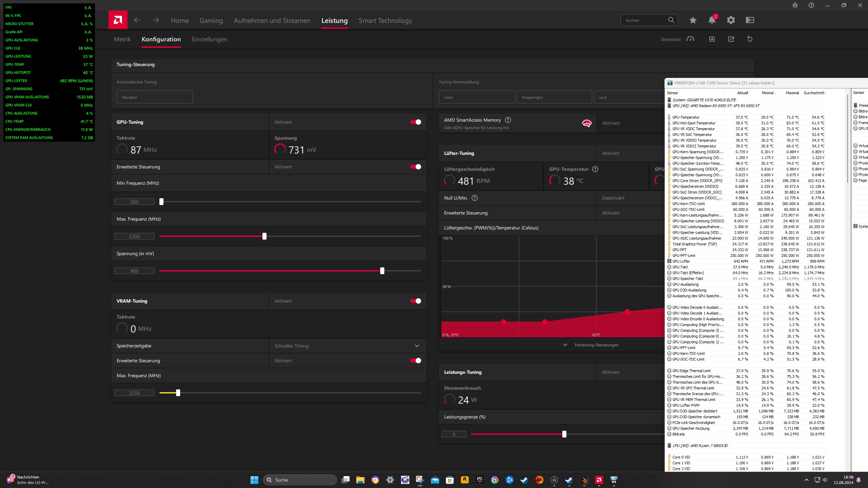Open File Explorer from taskbar

pos(360,480)
